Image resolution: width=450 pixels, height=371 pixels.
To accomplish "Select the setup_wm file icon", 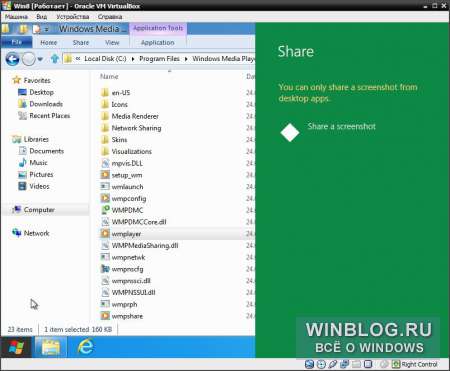I will pos(105,175).
